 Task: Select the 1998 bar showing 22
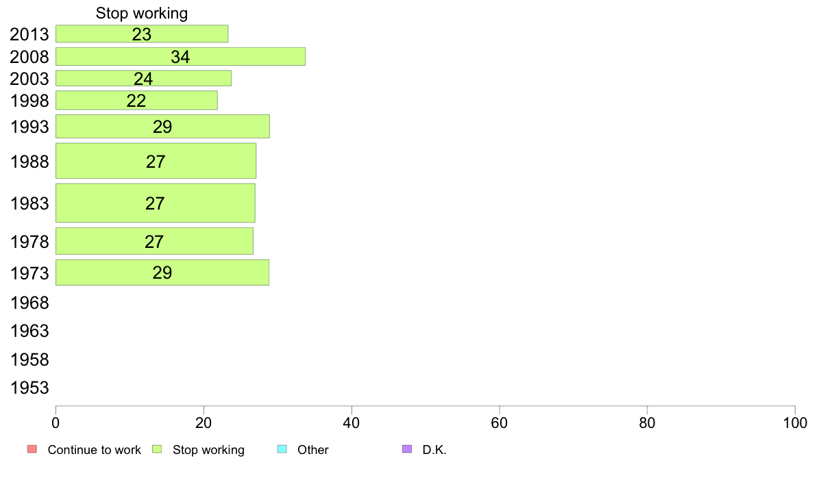136,101
